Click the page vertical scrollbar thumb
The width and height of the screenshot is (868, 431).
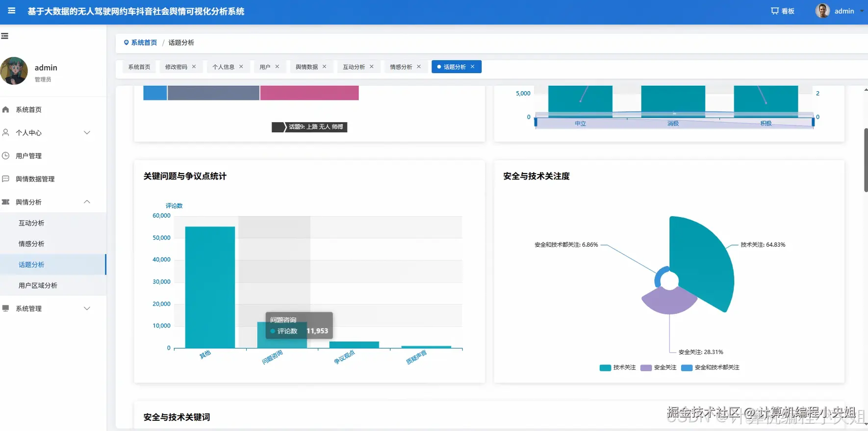(866, 160)
